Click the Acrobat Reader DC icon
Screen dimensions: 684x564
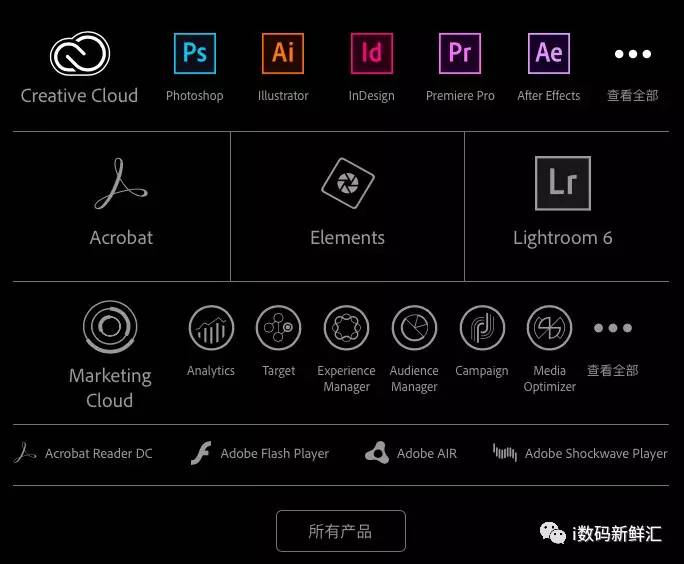tap(25, 453)
